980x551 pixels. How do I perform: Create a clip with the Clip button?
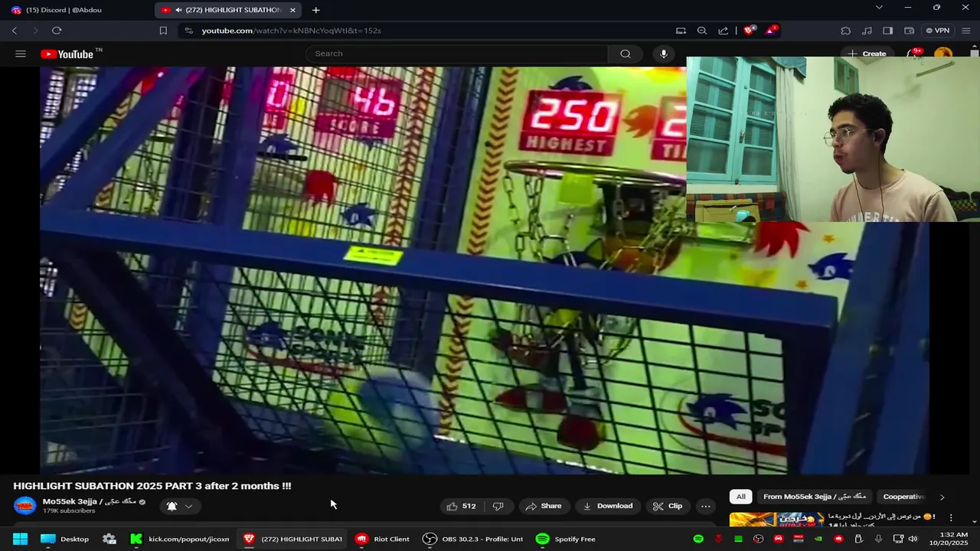pyautogui.click(x=668, y=506)
